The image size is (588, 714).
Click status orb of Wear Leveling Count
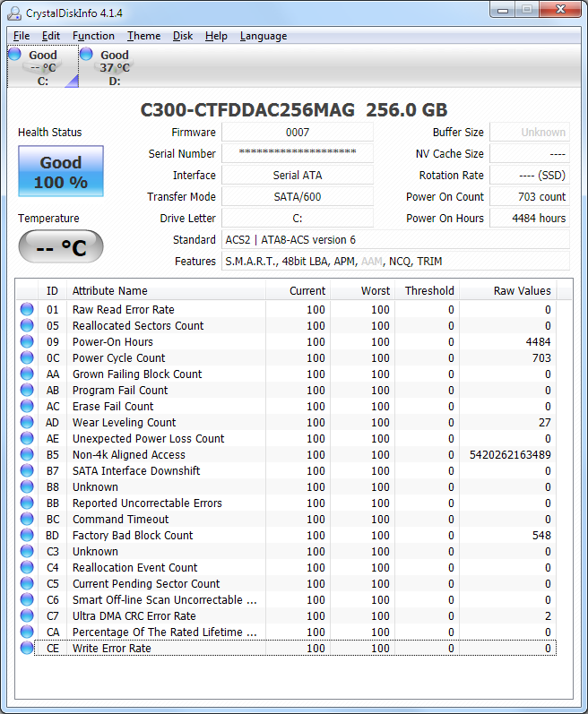(x=27, y=422)
